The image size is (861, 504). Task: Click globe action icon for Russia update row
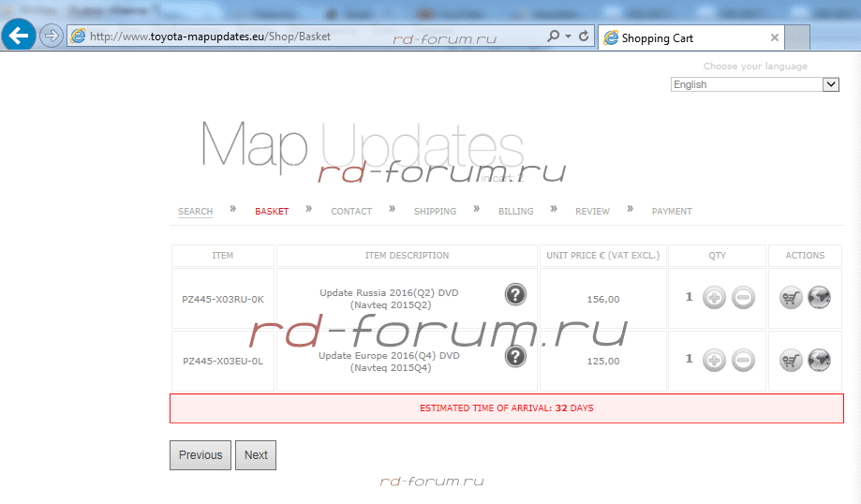(819, 298)
